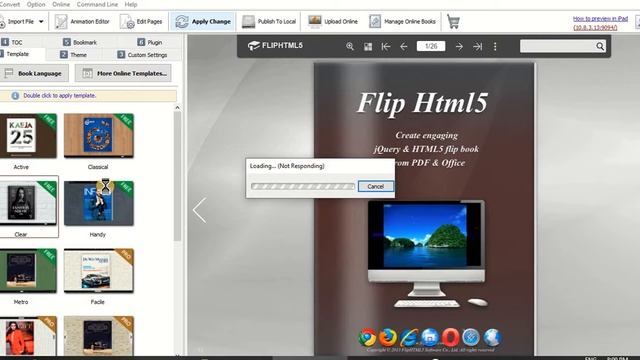Click Apply Change button

(203, 22)
